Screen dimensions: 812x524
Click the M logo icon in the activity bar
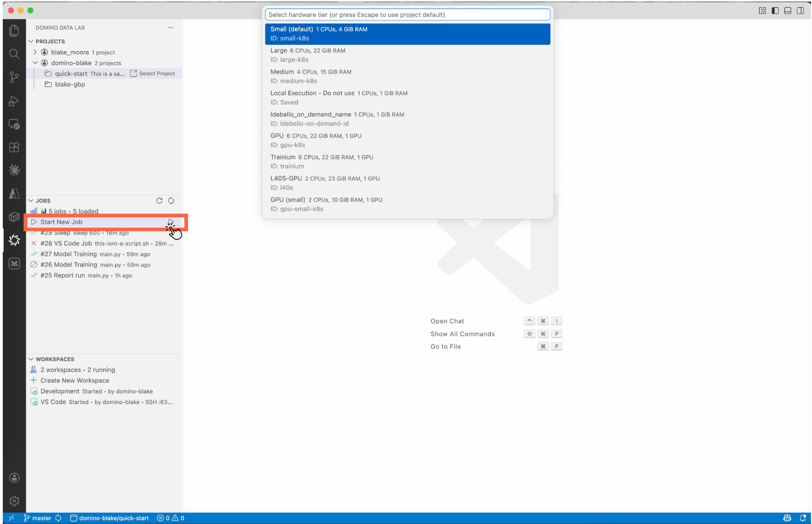(14, 263)
